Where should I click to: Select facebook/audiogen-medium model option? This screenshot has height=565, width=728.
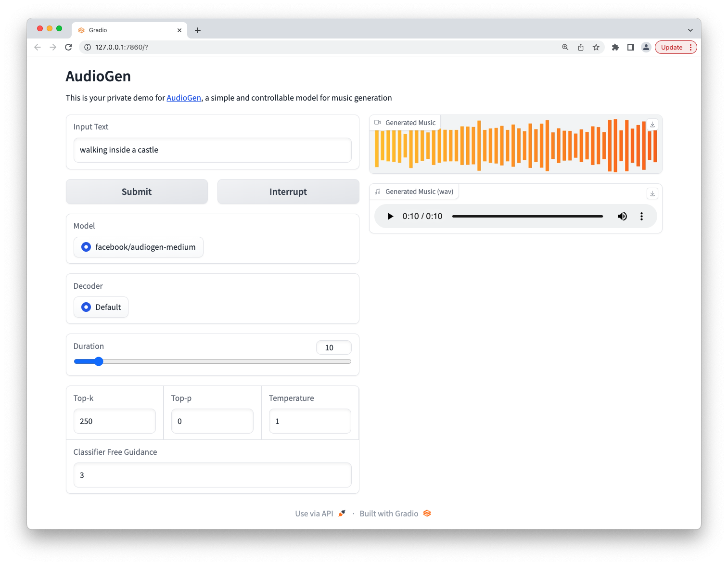pyautogui.click(x=139, y=247)
